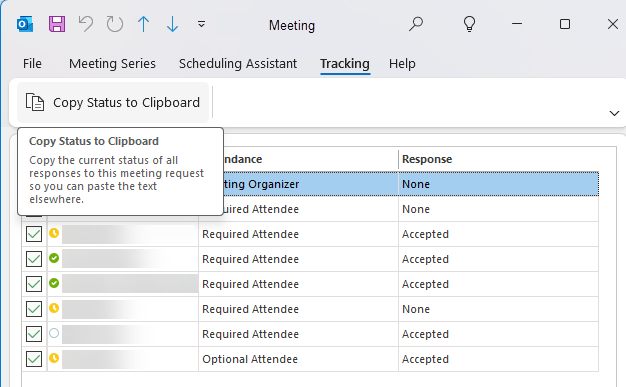Click the lightbulb Tell Me icon

[470, 24]
